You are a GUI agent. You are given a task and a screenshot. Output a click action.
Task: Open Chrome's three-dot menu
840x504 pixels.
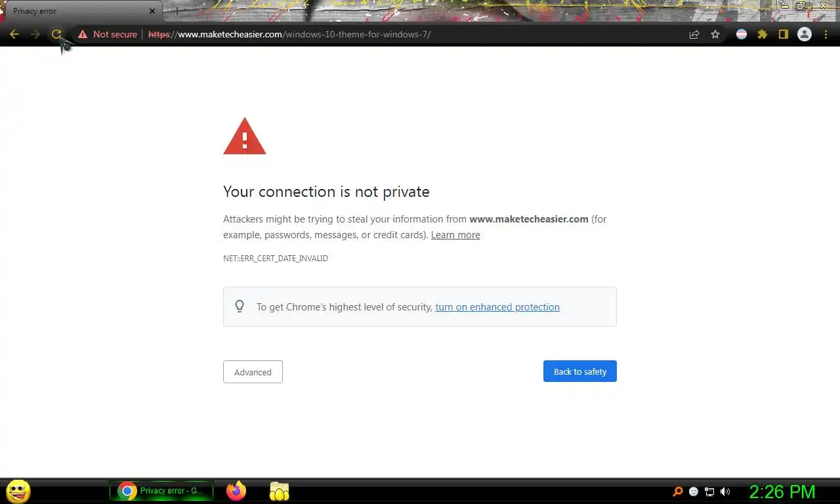click(826, 34)
